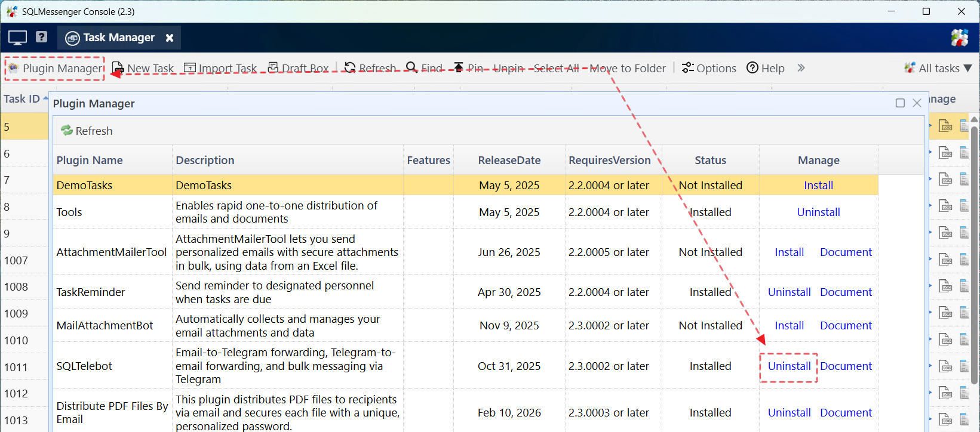Viewport: 980px width, 432px height.
Task: Click Unpin in the toolbar
Action: [x=508, y=68]
